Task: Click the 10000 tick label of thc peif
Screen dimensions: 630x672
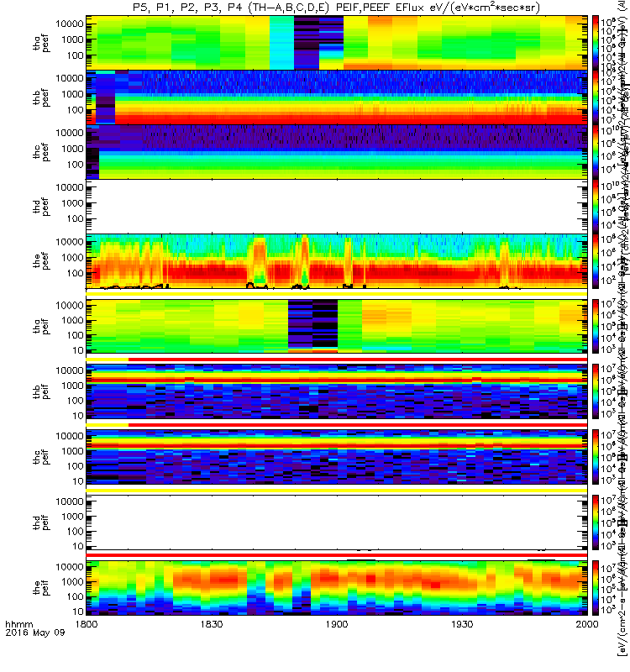Action: (x=70, y=436)
